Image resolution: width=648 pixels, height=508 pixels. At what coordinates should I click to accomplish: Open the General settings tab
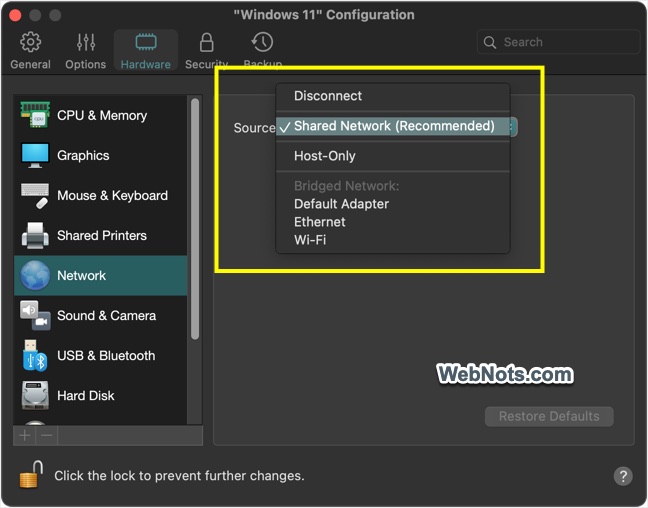pyautogui.click(x=30, y=50)
